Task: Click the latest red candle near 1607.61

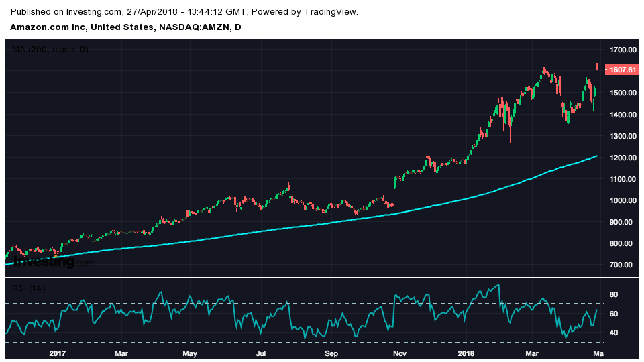Action: [596, 66]
